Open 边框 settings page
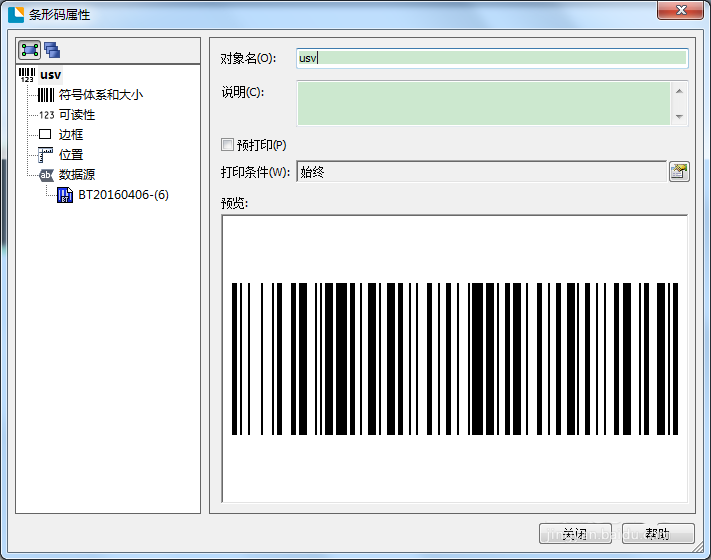The width and height of the screenshot is (711, 560). coord(71,135)
